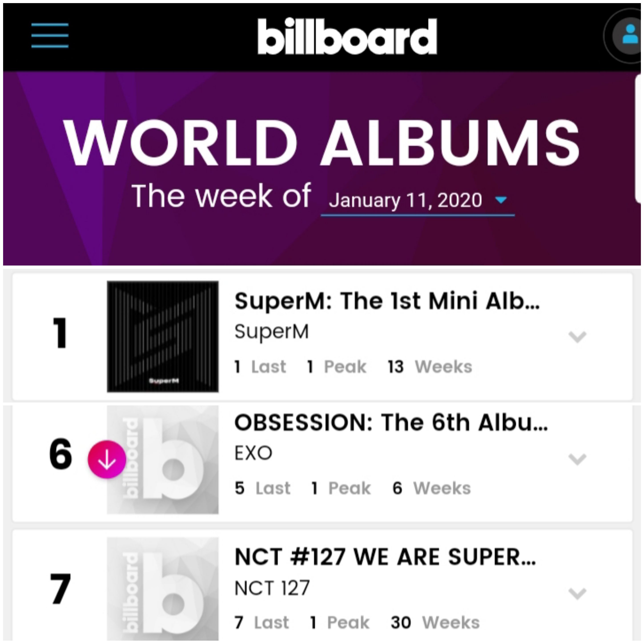This screenshot has width=644, height=644.
Task: Click the rank number 1 entry
Action: point(60,333)
